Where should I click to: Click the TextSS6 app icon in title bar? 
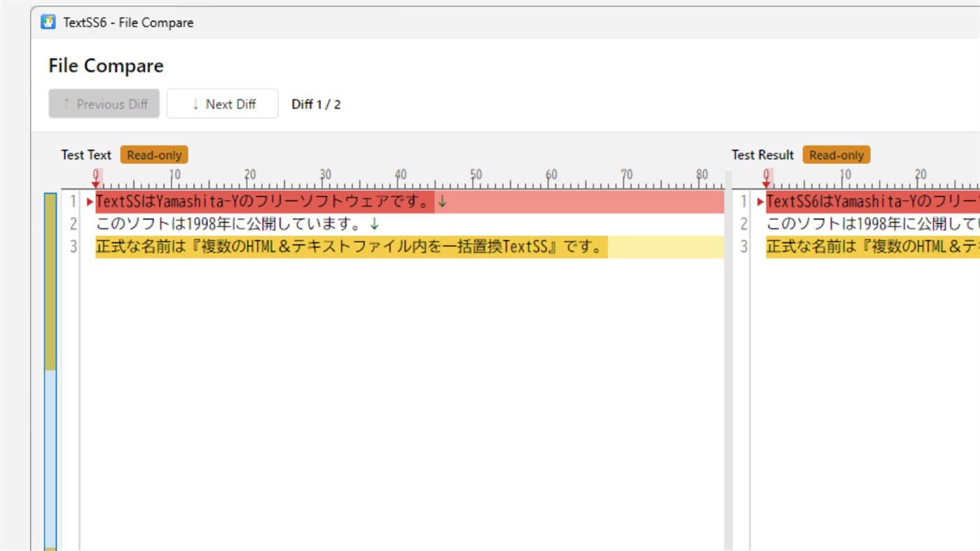48,22
